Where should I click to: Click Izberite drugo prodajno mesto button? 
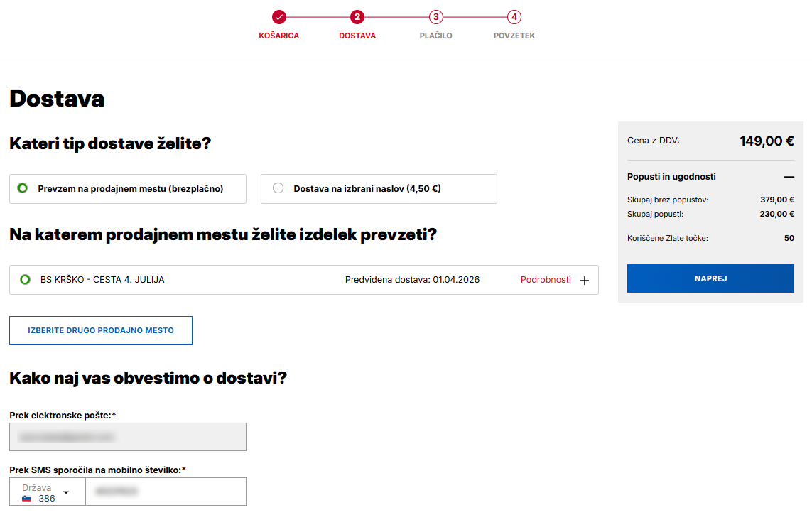coord(101,330)
